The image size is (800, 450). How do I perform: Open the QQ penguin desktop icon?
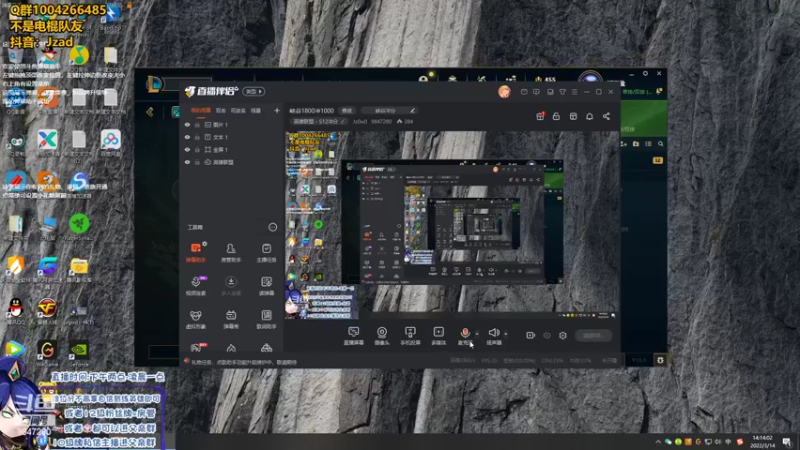(16, 309)
